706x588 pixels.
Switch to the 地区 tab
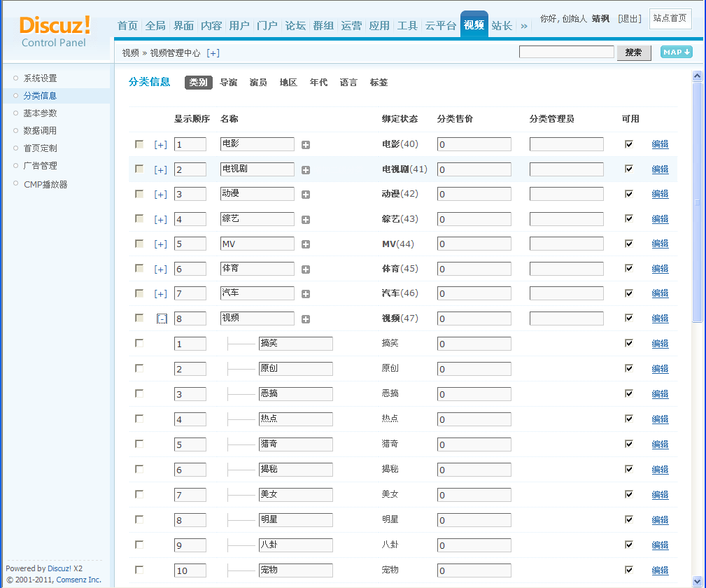pos(288,83)
